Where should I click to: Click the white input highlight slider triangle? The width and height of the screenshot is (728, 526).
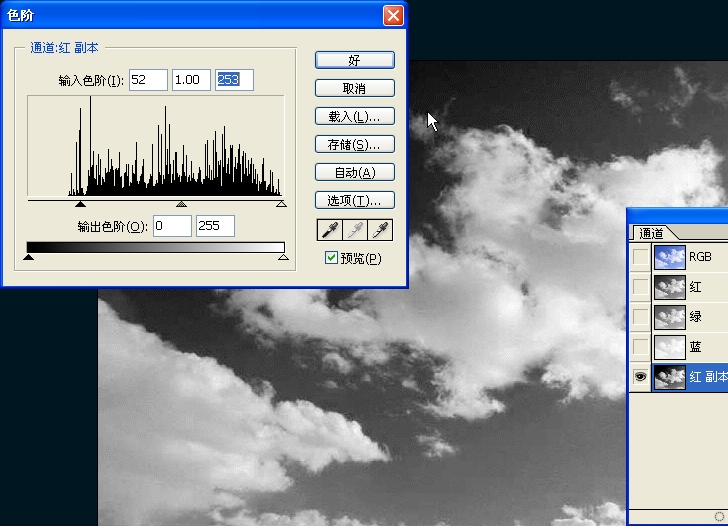tap(281, 204)
